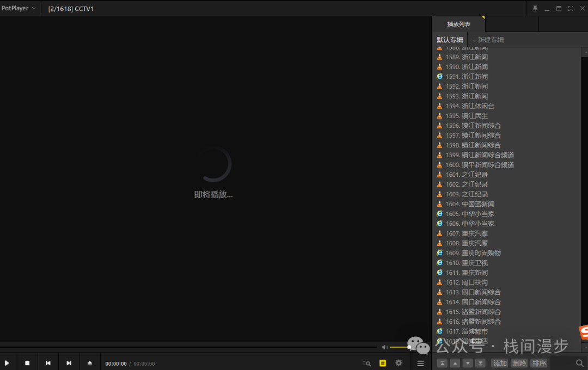
Task: Move selected playlist item up
Action: click(x=455, y=363)
